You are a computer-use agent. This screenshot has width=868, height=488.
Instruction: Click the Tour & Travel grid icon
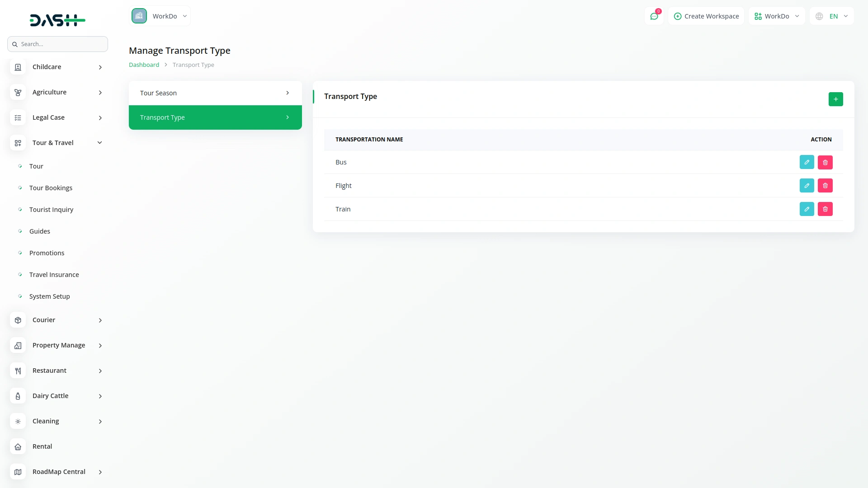point(18,143)
